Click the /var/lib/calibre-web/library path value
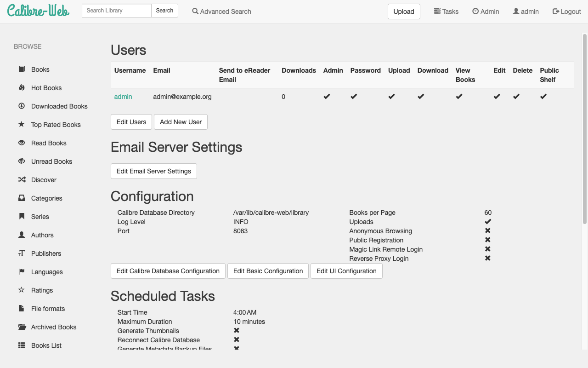The height and width of the screenshot is (368, 588). click(271, 213)
